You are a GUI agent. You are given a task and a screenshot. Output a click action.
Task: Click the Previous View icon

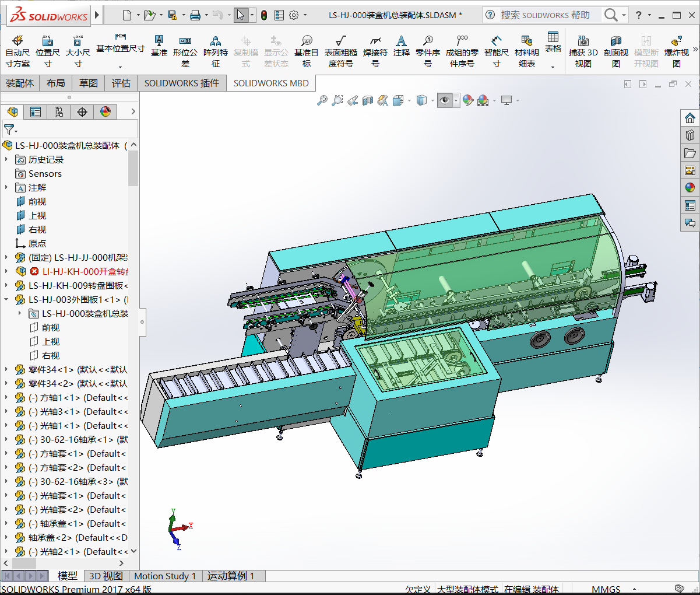coord(353,100)
